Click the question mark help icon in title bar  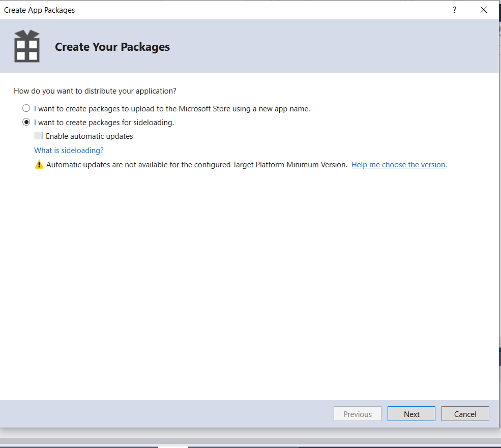454,10
